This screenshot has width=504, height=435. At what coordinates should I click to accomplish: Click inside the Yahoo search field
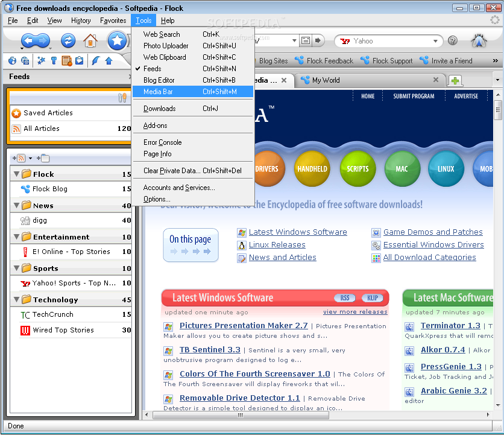391,41
